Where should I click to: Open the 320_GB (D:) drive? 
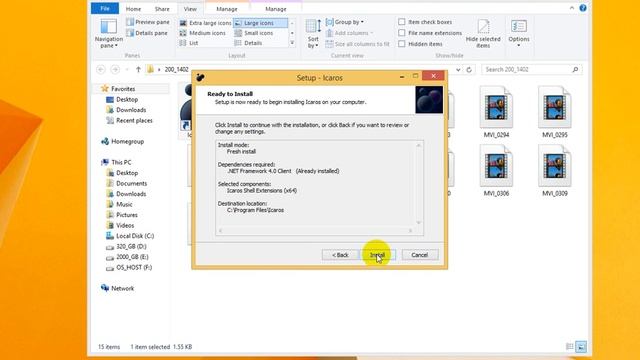click(131, 247)
